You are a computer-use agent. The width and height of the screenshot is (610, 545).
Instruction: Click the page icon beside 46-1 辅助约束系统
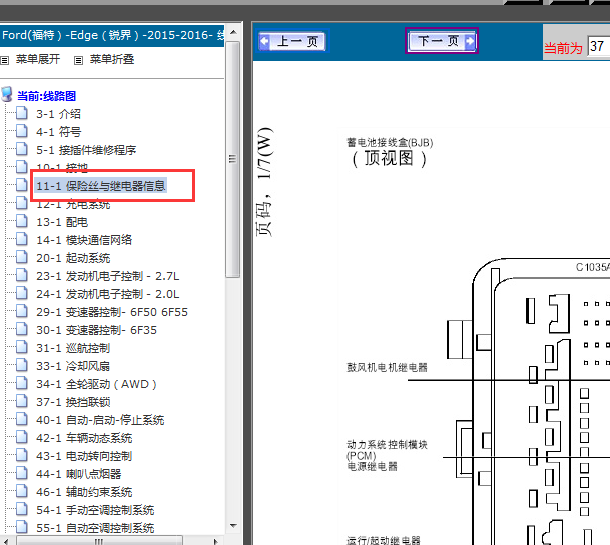click(22, 491)
